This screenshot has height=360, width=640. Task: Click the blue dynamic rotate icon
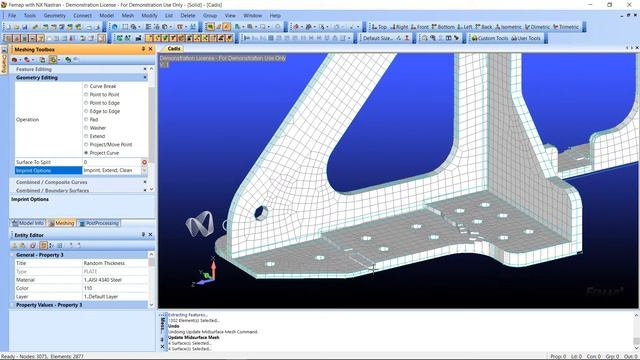115,27
